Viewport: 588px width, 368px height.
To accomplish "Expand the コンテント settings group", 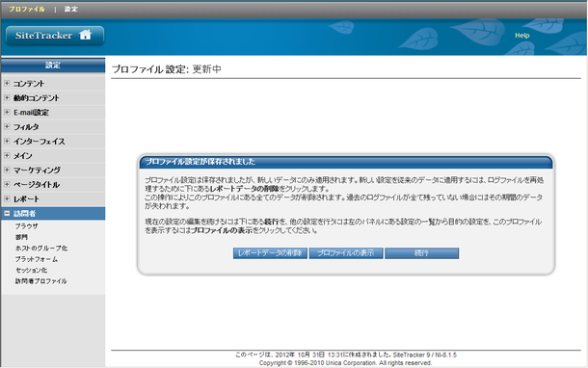I will (7, 83).
